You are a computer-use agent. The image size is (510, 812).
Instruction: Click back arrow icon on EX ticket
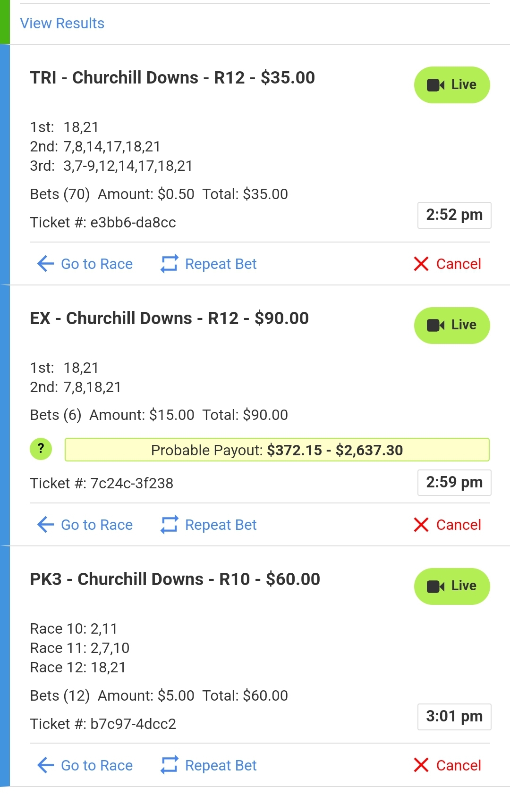pyautogui.click(x=45, y=525)
